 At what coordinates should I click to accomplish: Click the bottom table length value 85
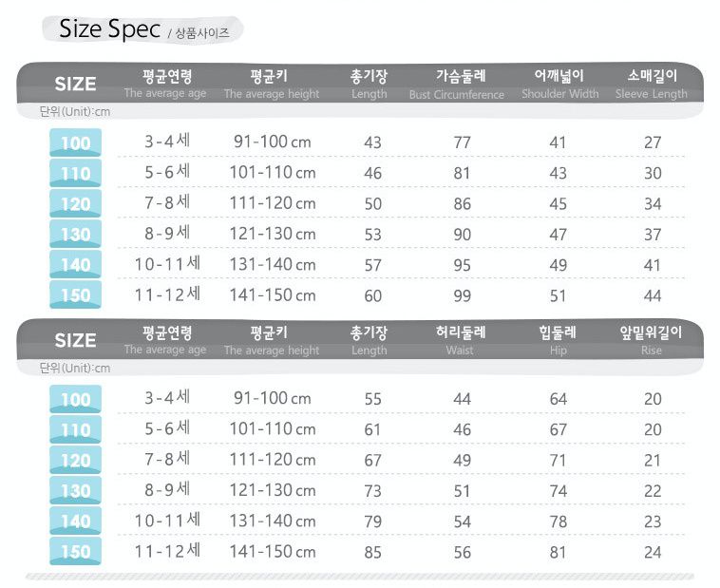373,551
